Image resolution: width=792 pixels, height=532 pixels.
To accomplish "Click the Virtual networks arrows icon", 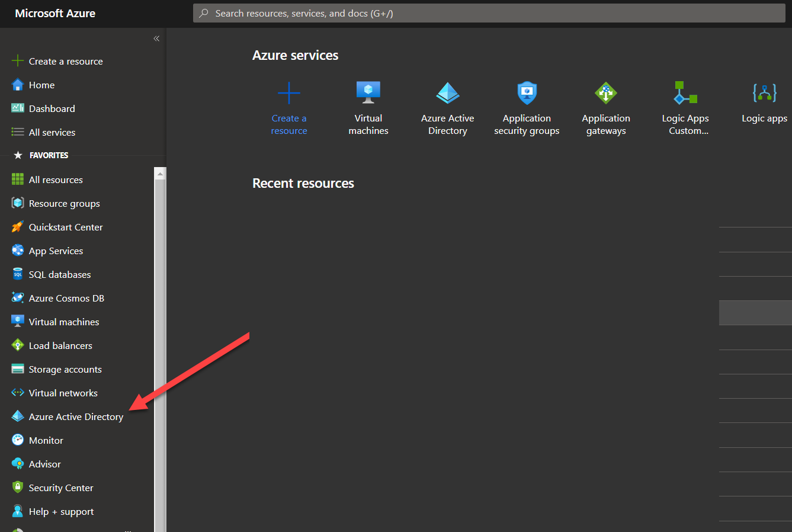I will click(x=18, y=393).
